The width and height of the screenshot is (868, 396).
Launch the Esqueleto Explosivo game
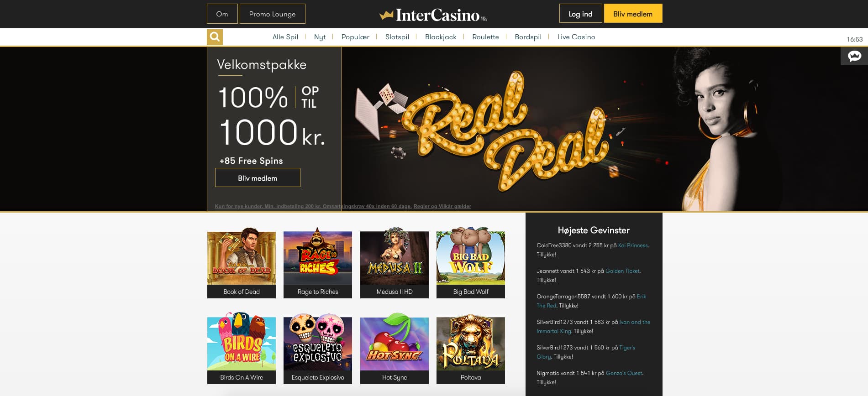(318, 349)
